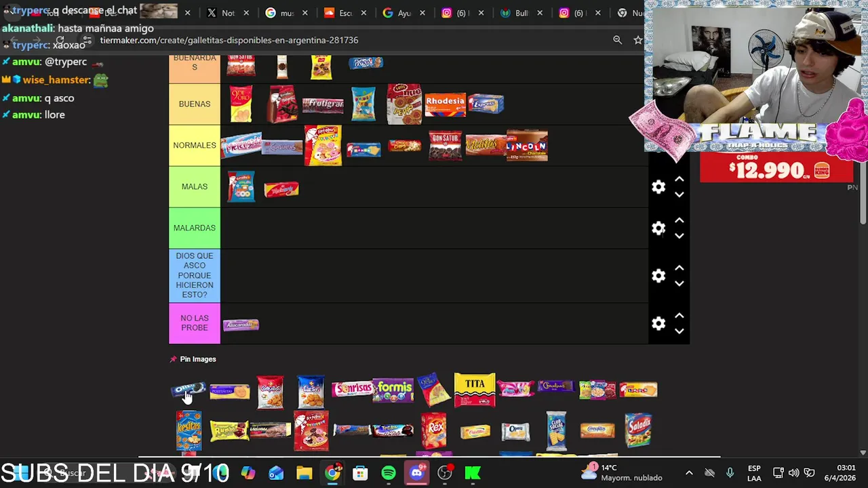Open Discord from the taskbar
This screenshot has height=488, width=868.
tap(416, 473)
